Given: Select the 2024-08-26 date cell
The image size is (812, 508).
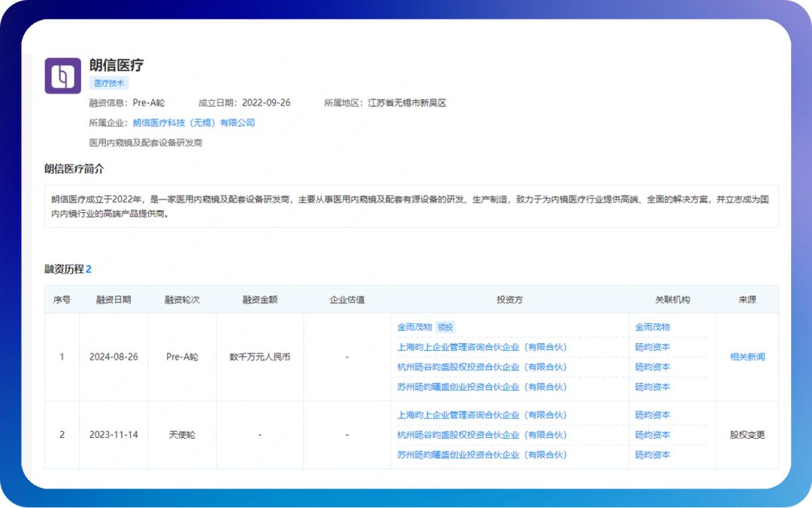Looking at the screenshot, I should coord(114,357).
